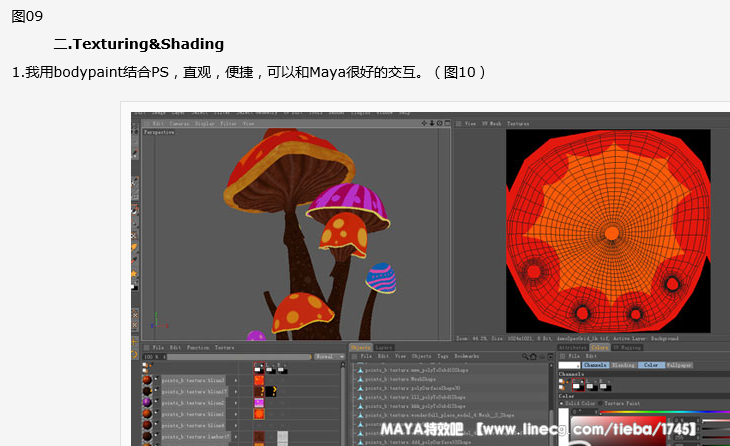Image resolution: width=730 pixels, height=446 pixels.
Task: Click the blinn2 pink texture thumbnail
Action: [x=259, y=403]
